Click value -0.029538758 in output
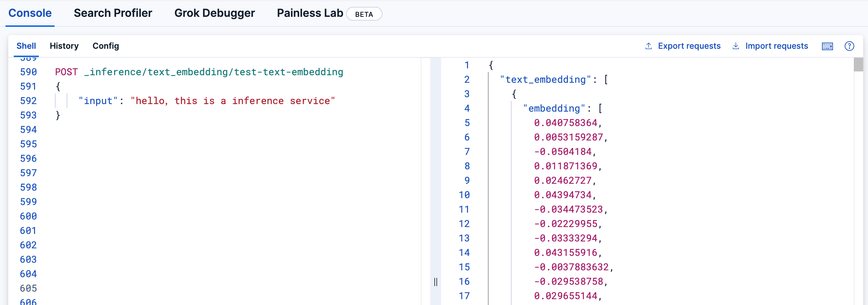Image resolution: width=868 pixels, height=305 pixels. (569, 281)
